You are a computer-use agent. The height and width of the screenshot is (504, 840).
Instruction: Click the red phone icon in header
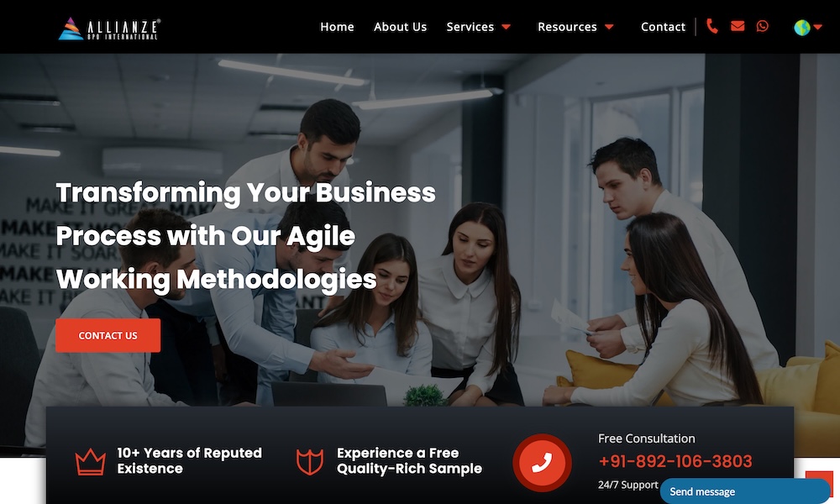coord(712,26)
